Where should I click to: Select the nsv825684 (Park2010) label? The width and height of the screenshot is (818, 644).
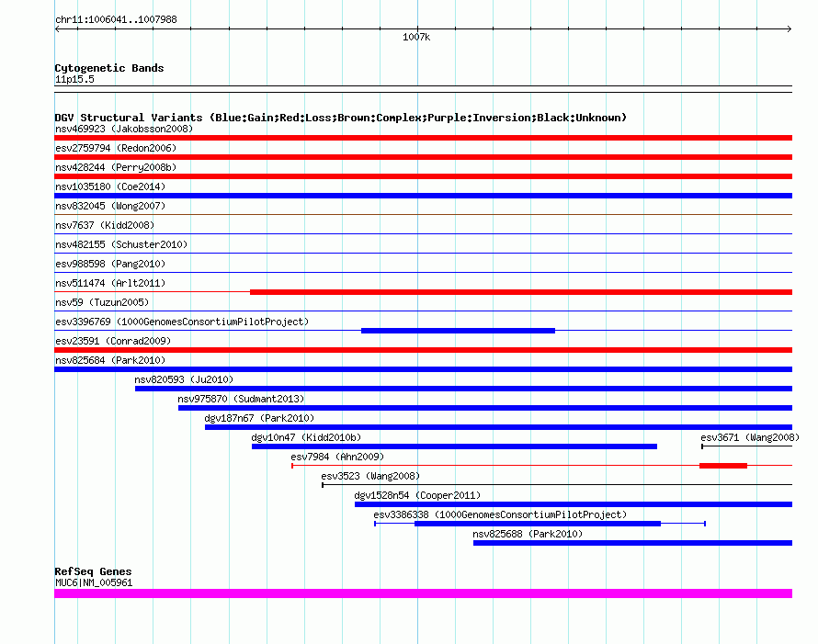coord(110,360)
